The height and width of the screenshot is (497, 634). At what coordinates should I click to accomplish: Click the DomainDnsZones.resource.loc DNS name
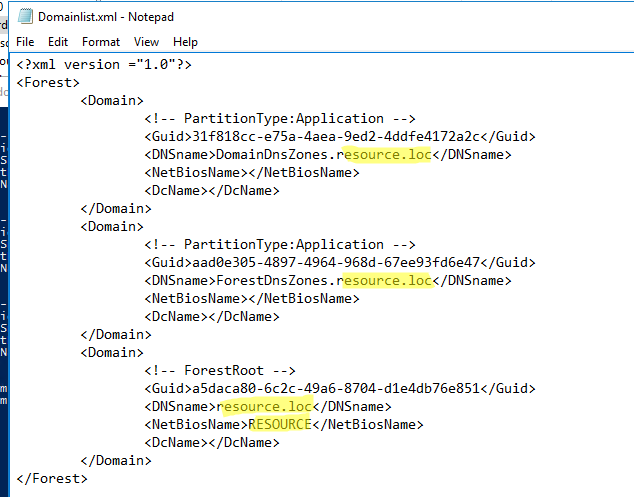(324, 154)
